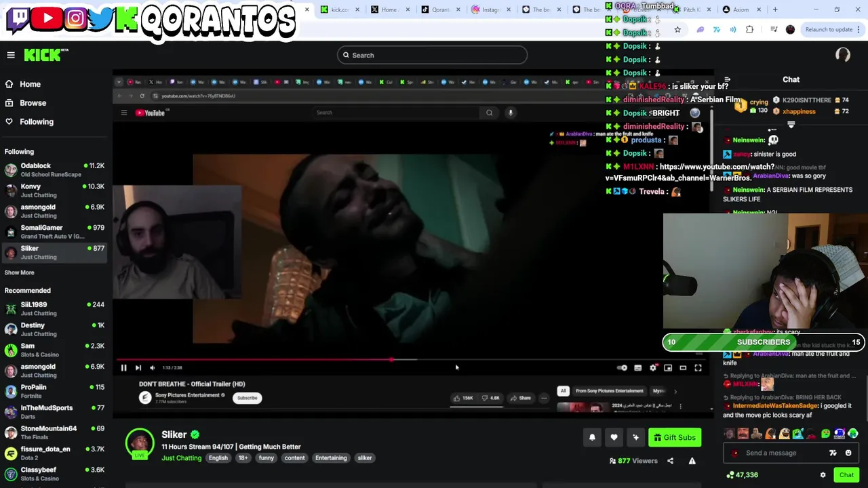Open the user profile avatar menu
This screenshot has width=868, height=488.
(x=843, y=55)
